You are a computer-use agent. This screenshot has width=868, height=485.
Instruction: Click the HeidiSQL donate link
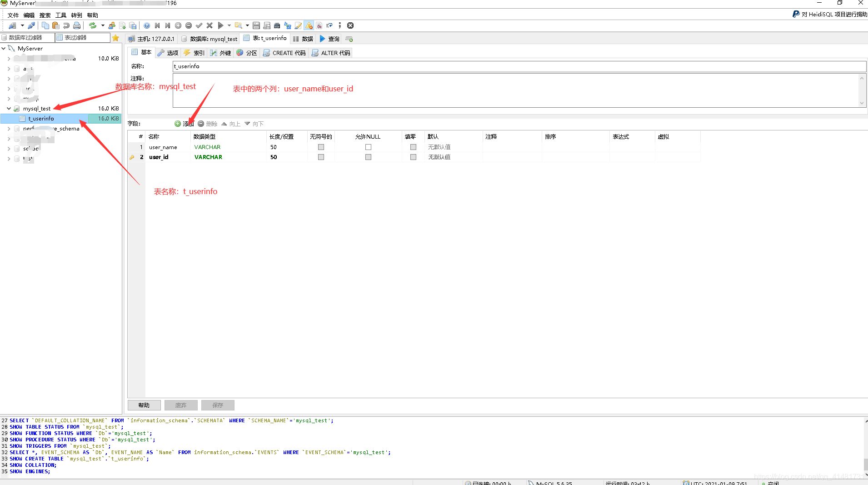pos(830,14)
